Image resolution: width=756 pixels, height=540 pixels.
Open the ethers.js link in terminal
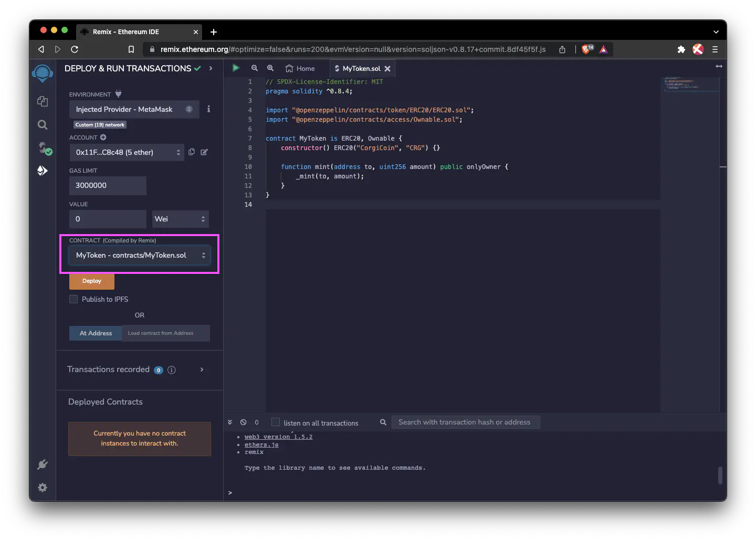[261, 444]
